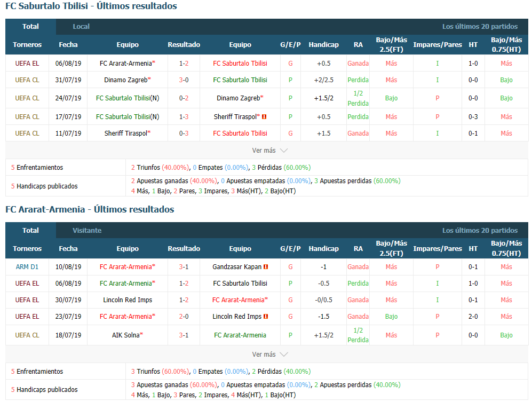Click result 3-0 in Dinamo Zagreb 31/07/19 row

click(184, 80)
